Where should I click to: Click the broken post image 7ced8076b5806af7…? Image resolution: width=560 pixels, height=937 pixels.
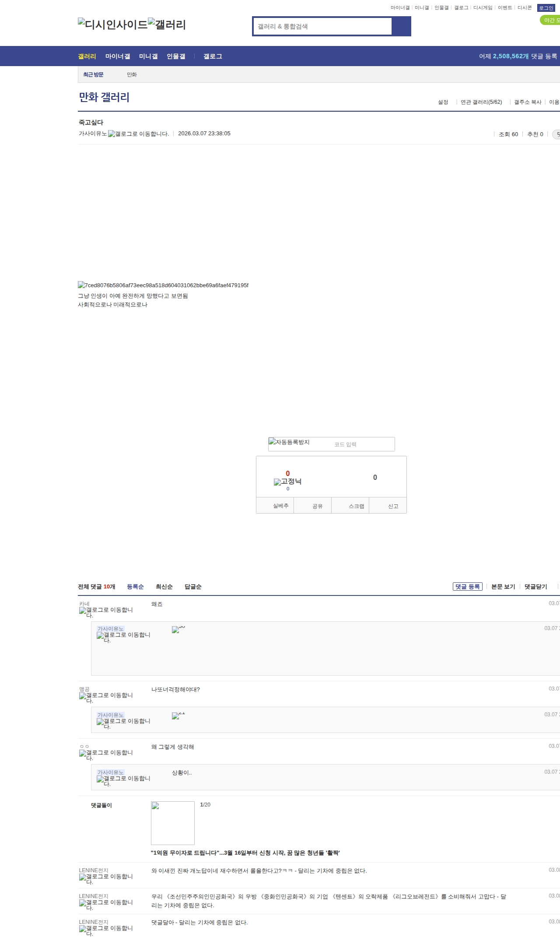(x=163, y=285)
